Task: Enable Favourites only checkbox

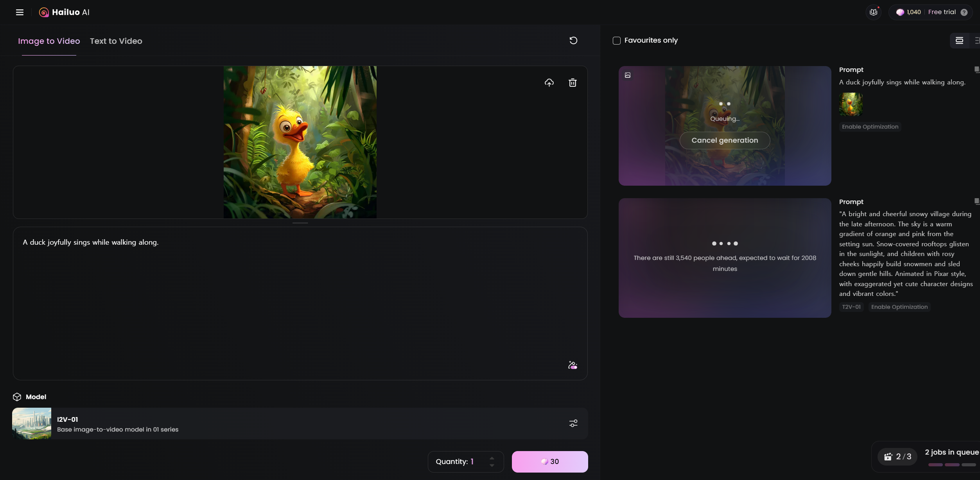Action: point(617,41)
